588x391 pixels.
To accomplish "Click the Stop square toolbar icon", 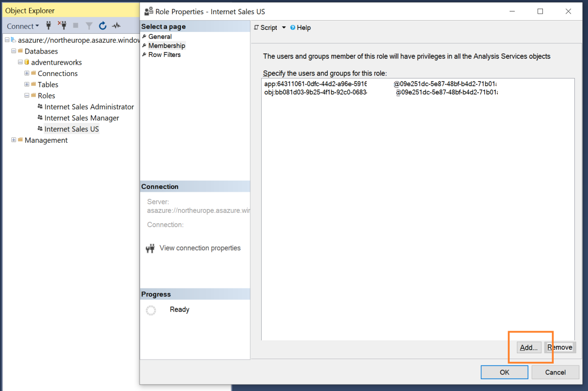I will (75, 26).
